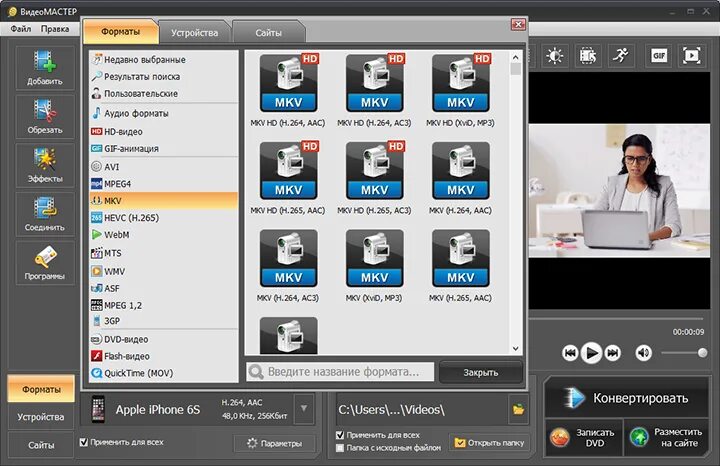Toggle Применить для всех under Apple iPhone 6S

[84, 442]
